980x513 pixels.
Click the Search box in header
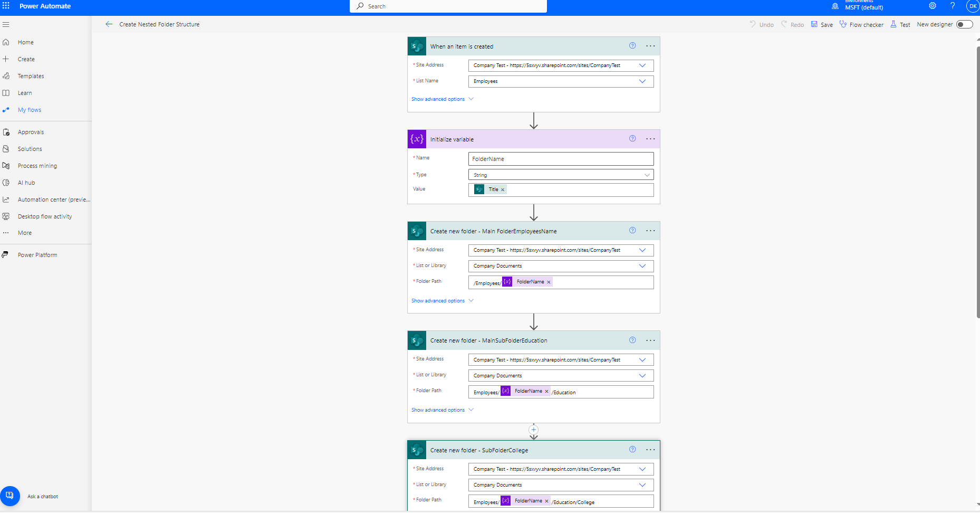pyautogui.click(x=448, y=6)
